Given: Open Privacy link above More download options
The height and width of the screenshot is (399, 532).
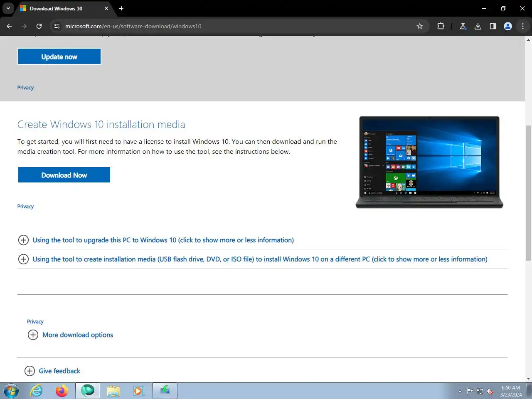Looking at the screenshot, I should pos(35,322).
